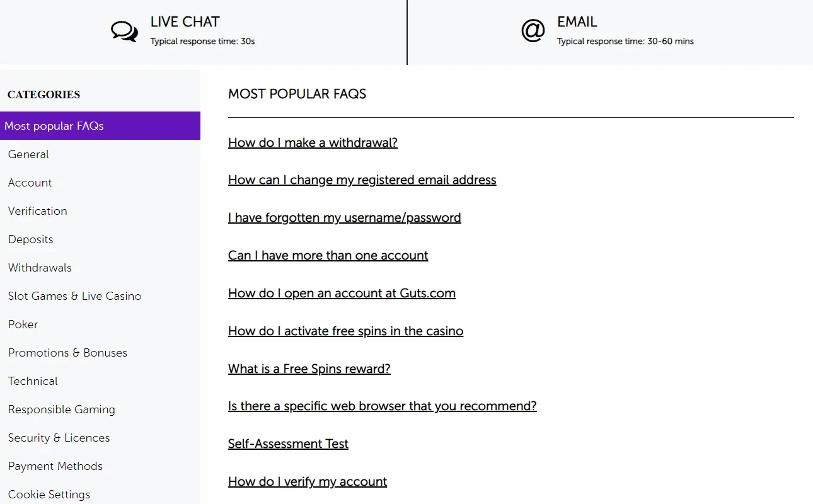Select the Verification category
The image size is (813, 504).
coord(38,211)
